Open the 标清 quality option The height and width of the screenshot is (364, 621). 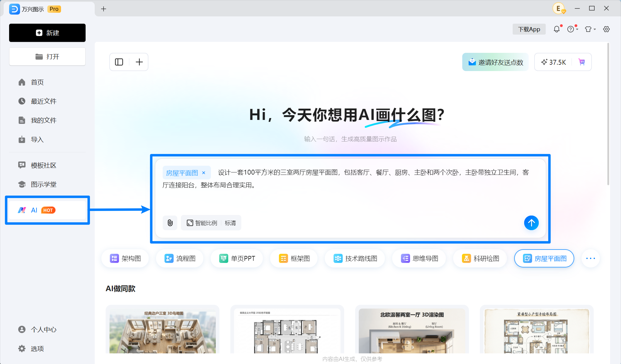[230, 223]
